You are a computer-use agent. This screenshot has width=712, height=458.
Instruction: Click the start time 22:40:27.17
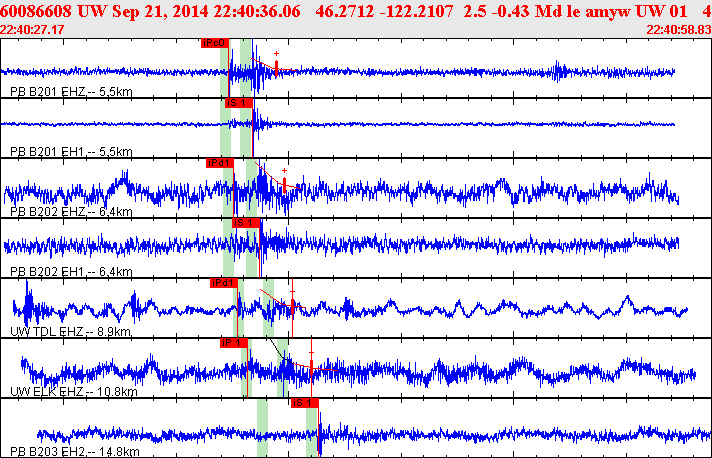pos(32,30)
